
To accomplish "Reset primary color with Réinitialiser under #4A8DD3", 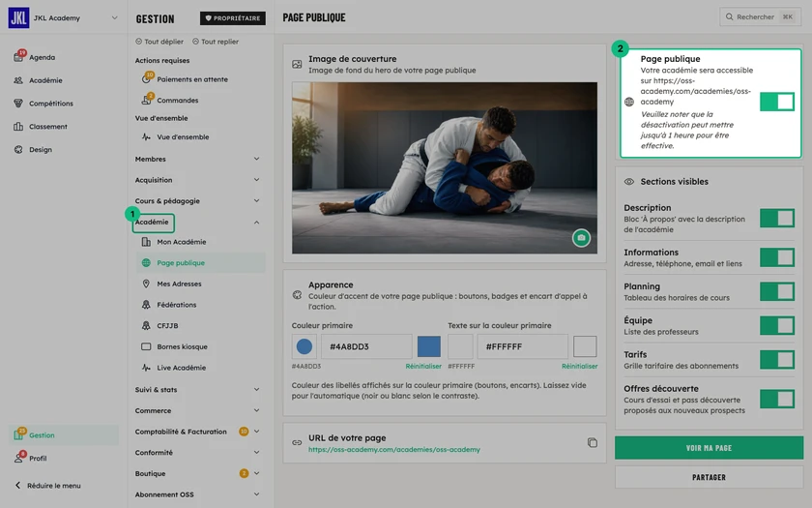I will coord(423,366).
